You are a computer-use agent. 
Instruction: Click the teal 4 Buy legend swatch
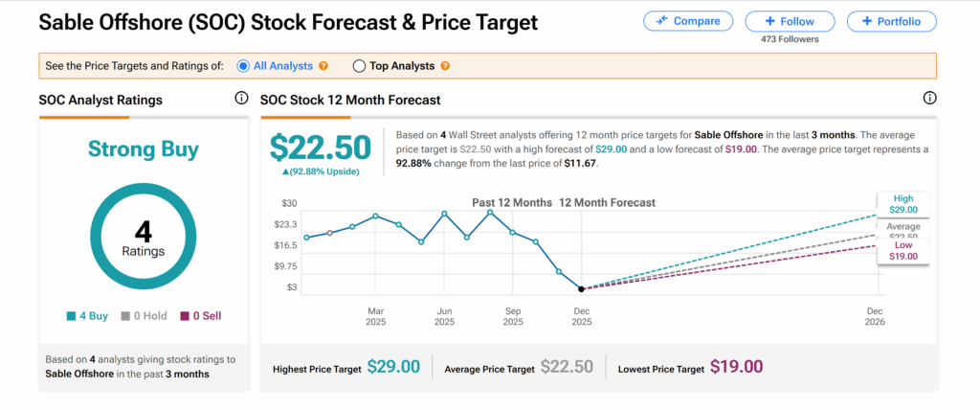pos(72,315)
